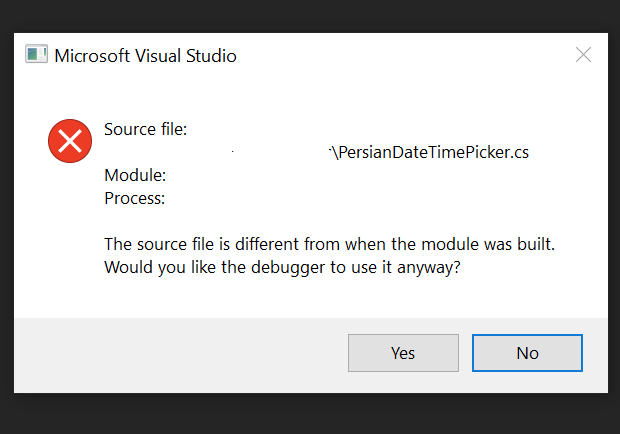Choose Yes to use the source file anyway
This screenshot has width=620, height=434.
[x=403, y=353]
